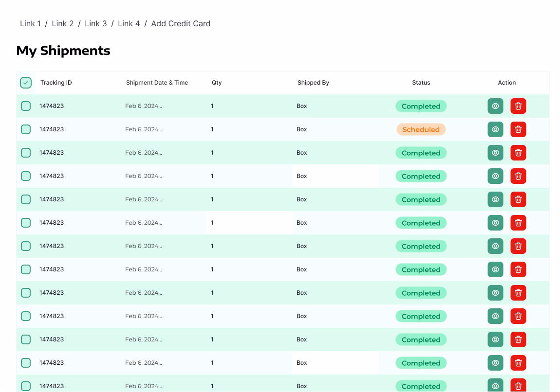560x392 pixels.
Task: Click eye icon in first shipment row
Action: [495, 106]
